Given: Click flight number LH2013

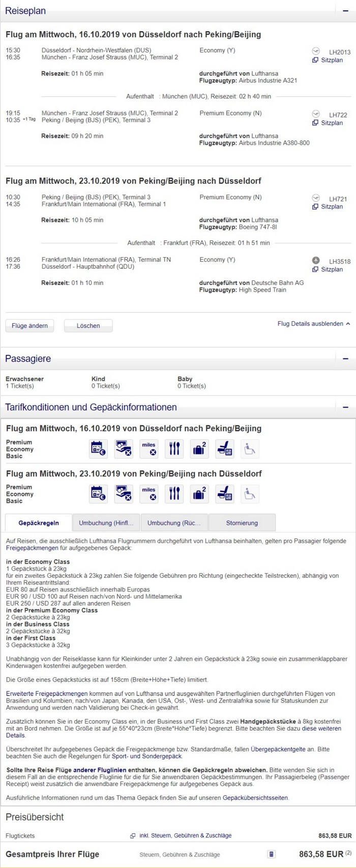Looking at the screenshot, I should coord(340,52).
